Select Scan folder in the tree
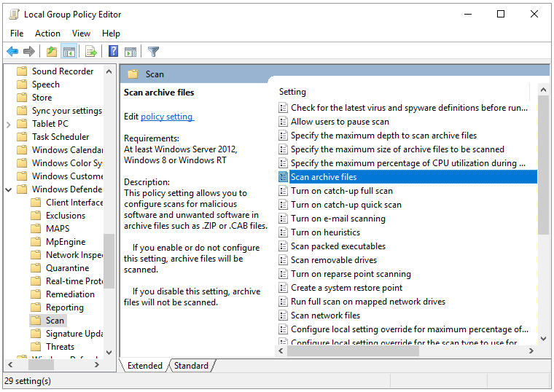554x392 pixels. pos(55,321)
